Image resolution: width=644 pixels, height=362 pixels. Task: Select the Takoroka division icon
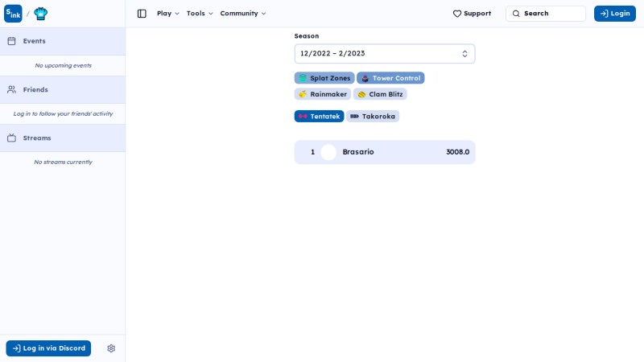coord(354,116)
